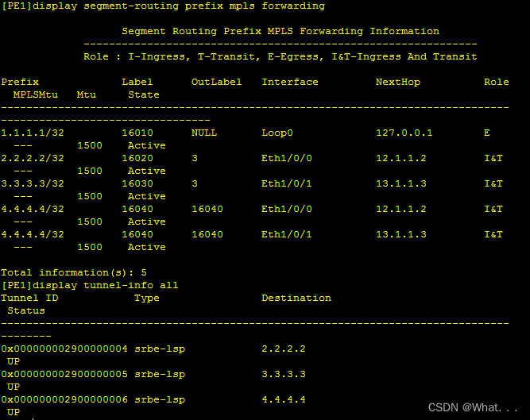This screenshot has width=530, height=420.
Task: Click next hop 13.1.1.3 in the 3.3.3.3/32 row
Action: (x=401, y=183)
